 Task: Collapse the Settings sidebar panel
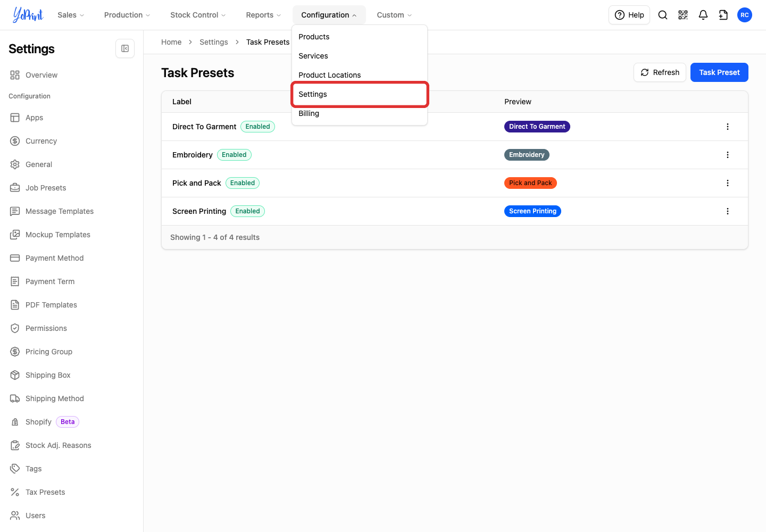125,48
